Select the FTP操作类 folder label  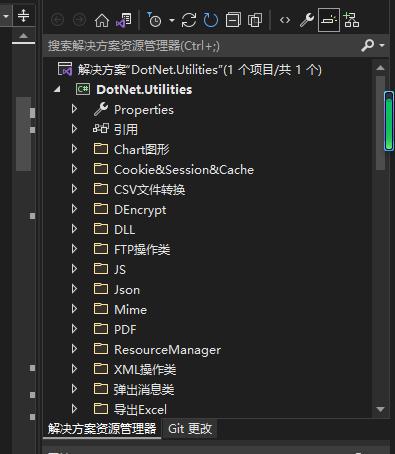click(x=142, y=250)
